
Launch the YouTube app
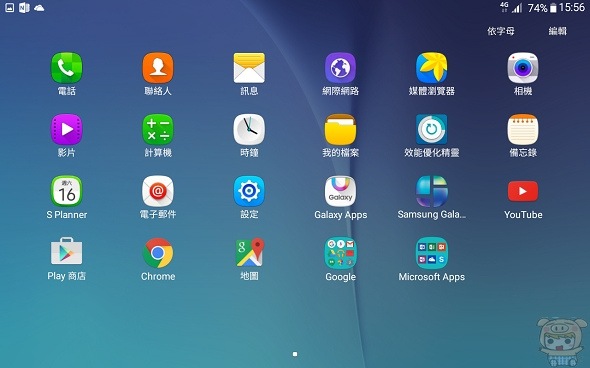pos(523,191)
